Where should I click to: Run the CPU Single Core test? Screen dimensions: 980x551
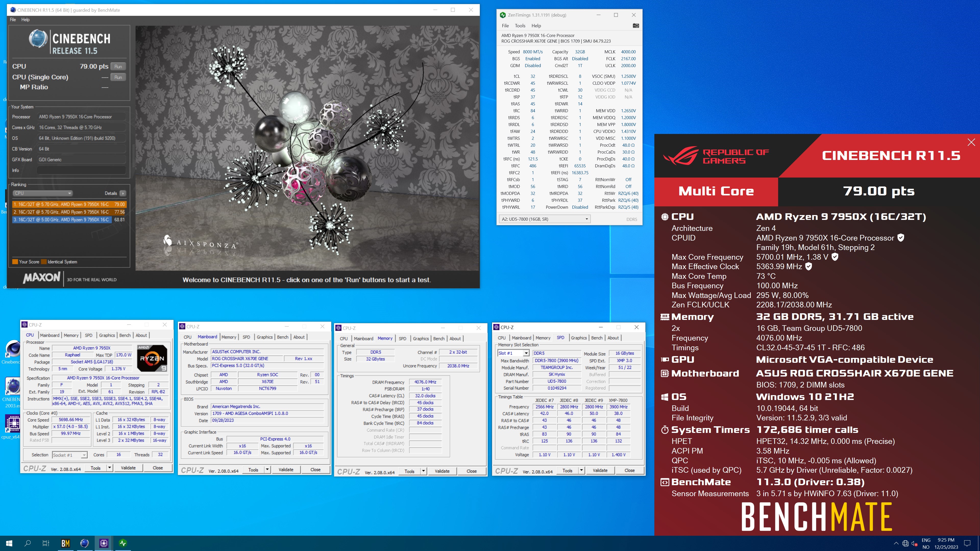click(118, 77)
